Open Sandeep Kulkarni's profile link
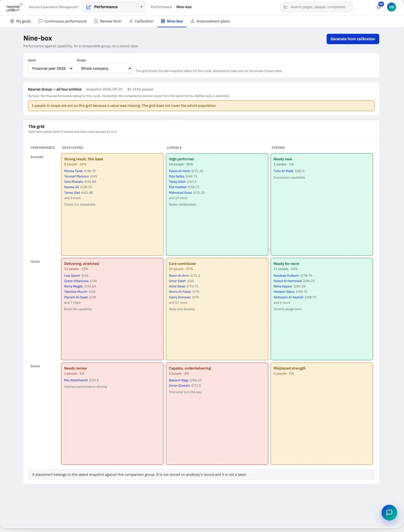The image size is (404, 532). (x=286, y=275)
